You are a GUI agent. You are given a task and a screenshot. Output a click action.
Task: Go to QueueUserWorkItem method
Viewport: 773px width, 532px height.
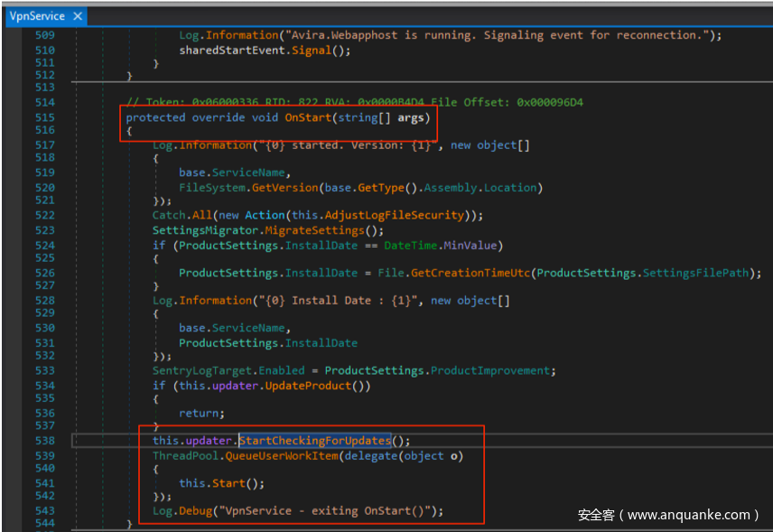tap(288, 456)
